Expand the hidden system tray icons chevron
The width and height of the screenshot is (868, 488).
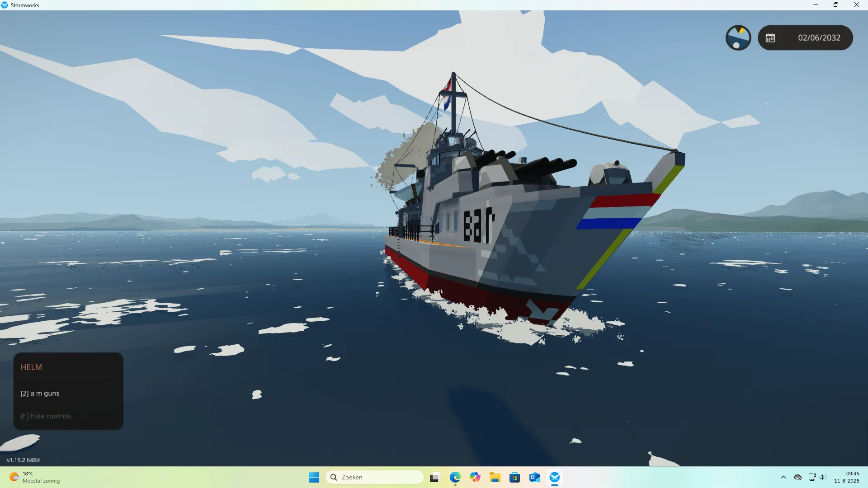point(783,477)
